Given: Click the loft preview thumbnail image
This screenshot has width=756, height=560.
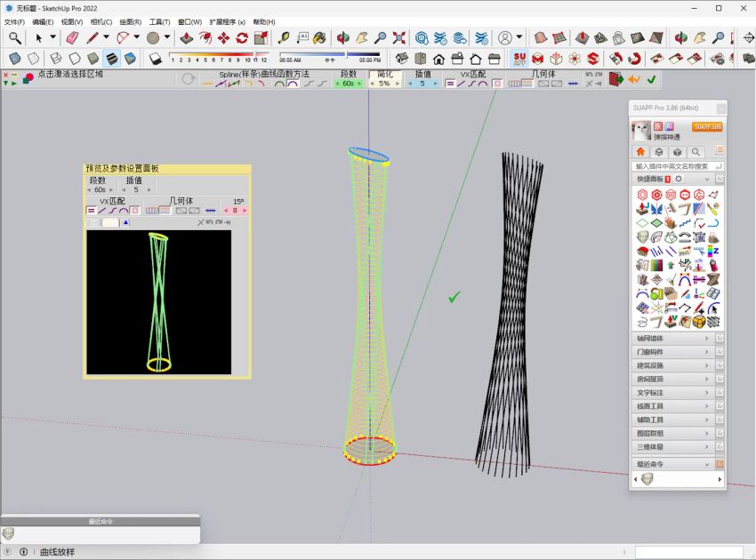Looking at the screenshot, I should (158, 302).
